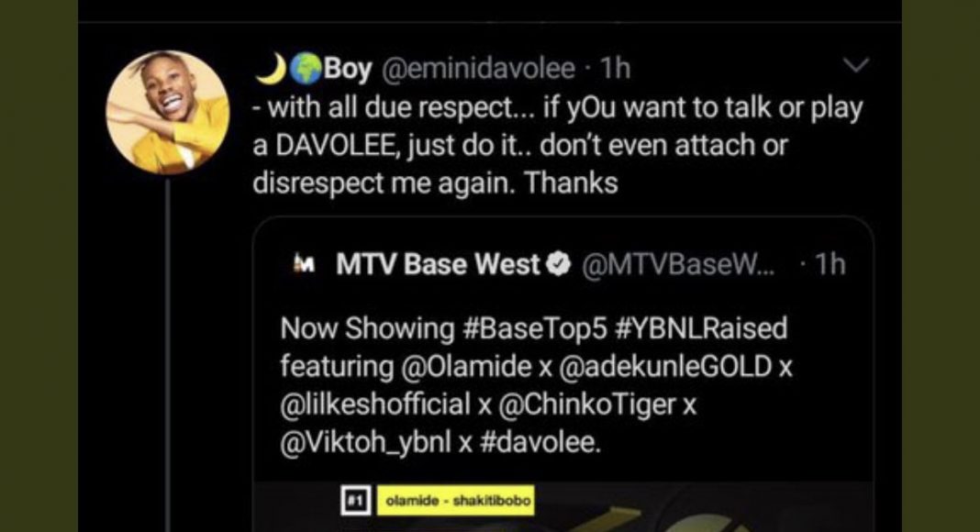Click the verified badge next to MTV Base West
Image resolution: width=980 pixels, height=532 pixels.
coord(558,265)
